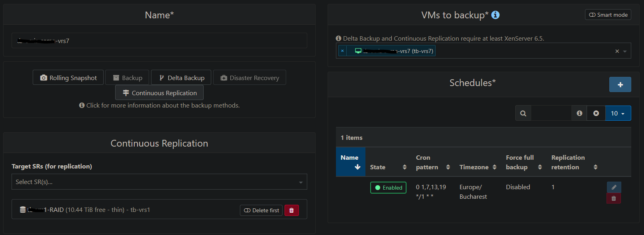The image size is (644, 235).
Task: Open the 10 items-per-page dropdown
Action: (618, 114)
